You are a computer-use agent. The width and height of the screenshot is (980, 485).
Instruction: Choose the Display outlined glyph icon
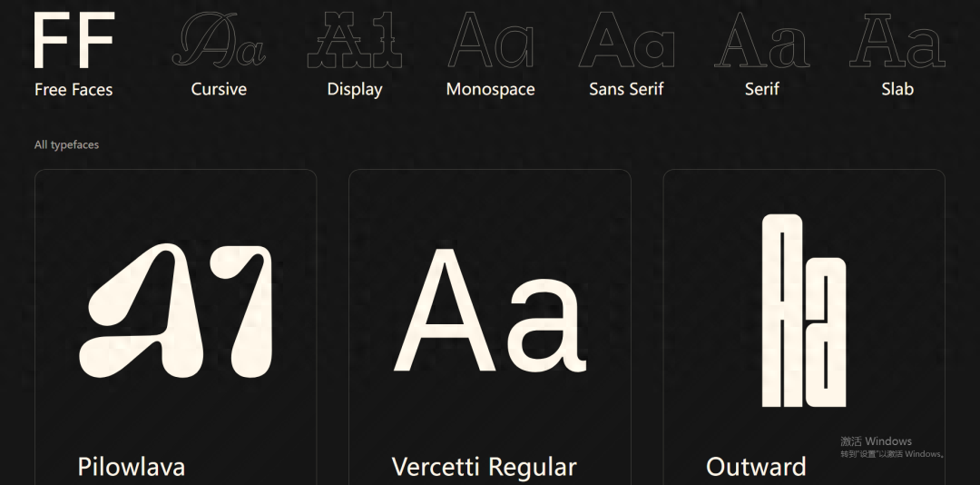(x=355, y=41)
